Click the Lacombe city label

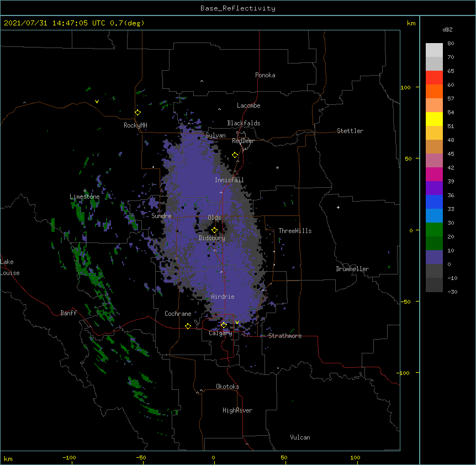coord(248,105)
